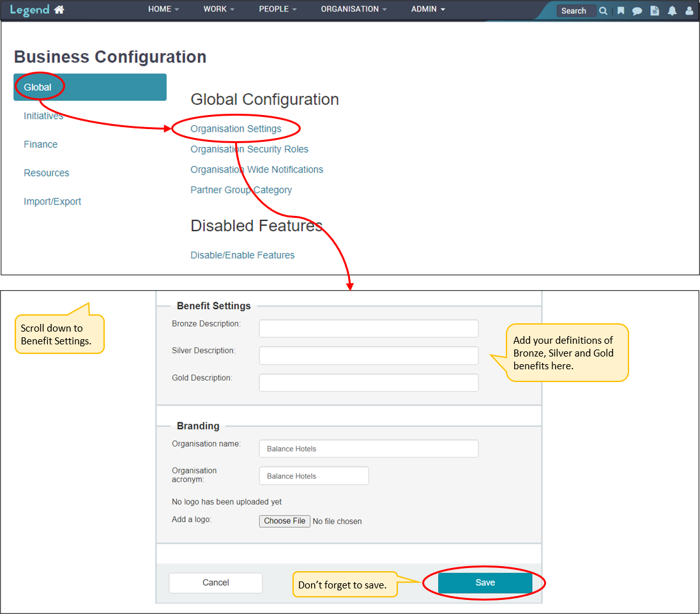Click into the Bronze Description field

point(369,329)
